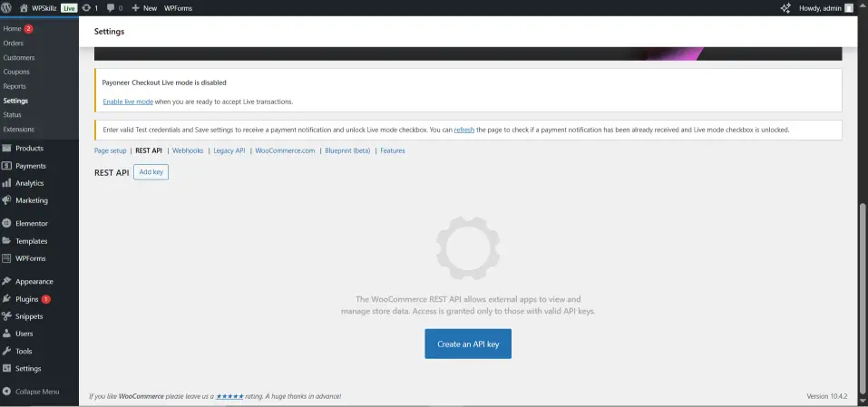Open the Blueprint (beta) tab
The width and height of the screenshot is (868, 407).
347,150
